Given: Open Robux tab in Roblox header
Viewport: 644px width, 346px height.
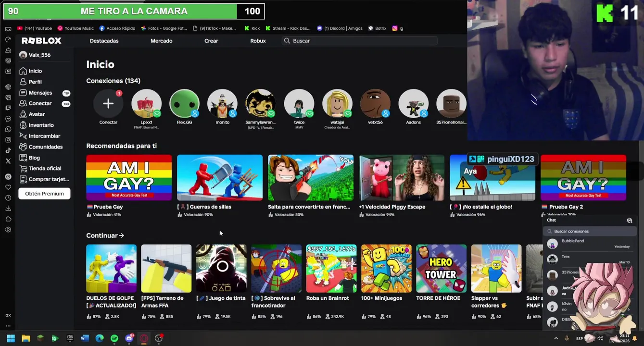Looking at the screenshot, I should pyautogui.click(x=258, y=41).
